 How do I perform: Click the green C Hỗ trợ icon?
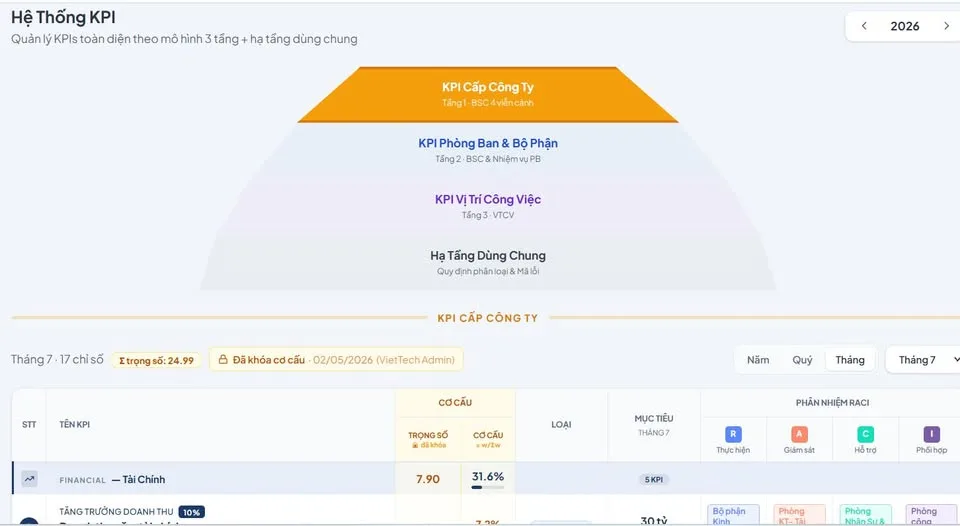pyautogui.click(x=865, y=434)
